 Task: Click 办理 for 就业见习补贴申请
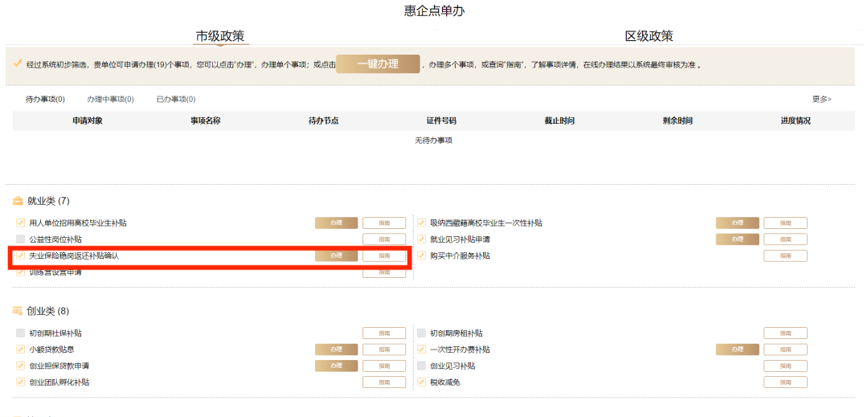737,239
